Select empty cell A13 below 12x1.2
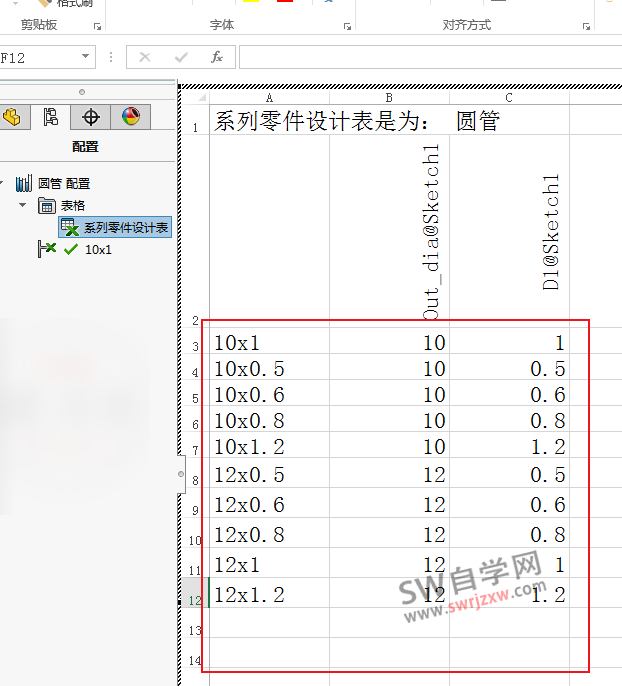Image resolution: width=622 pixels, height=686 pixels. click(x=269, y=623)
